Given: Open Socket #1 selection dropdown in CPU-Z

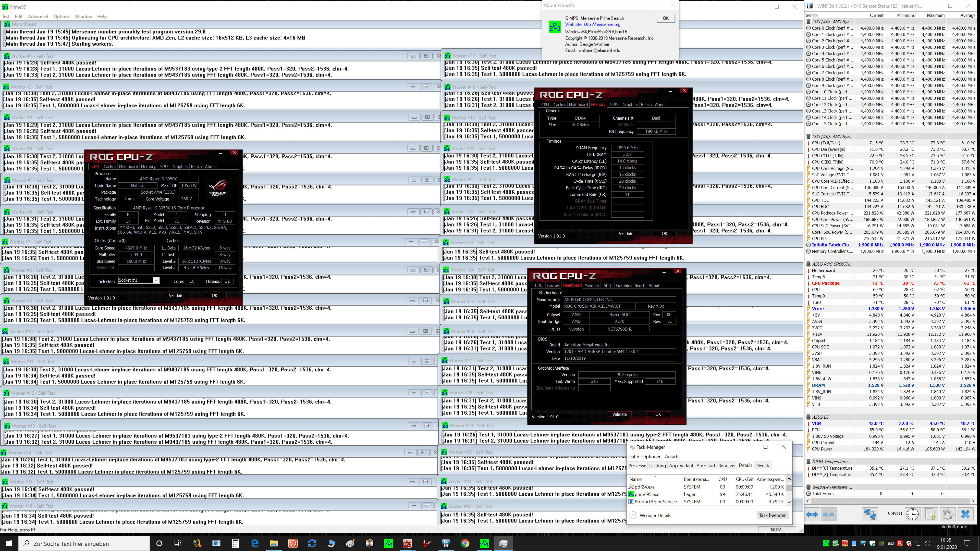Looking at the screenshot, I should pos(156,281).
